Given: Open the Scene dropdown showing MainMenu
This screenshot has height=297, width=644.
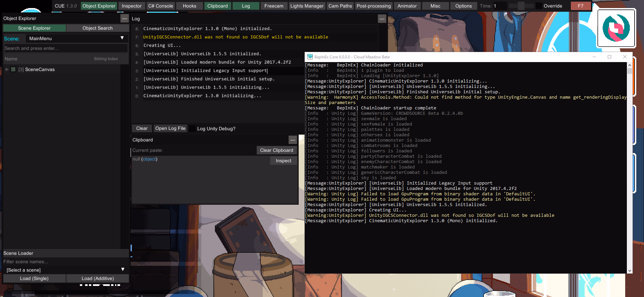Looking at the screenshot, I should tap(76, 39).
